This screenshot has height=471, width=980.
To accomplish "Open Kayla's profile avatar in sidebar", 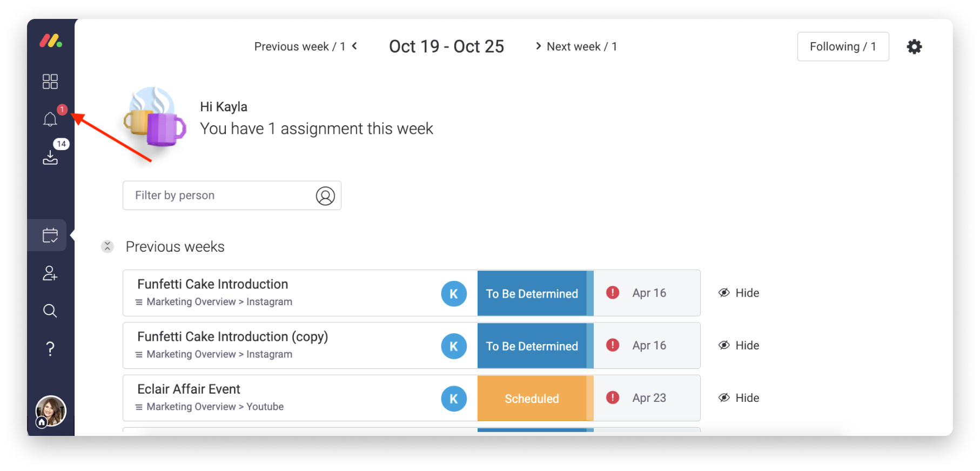I will (51, 411).
